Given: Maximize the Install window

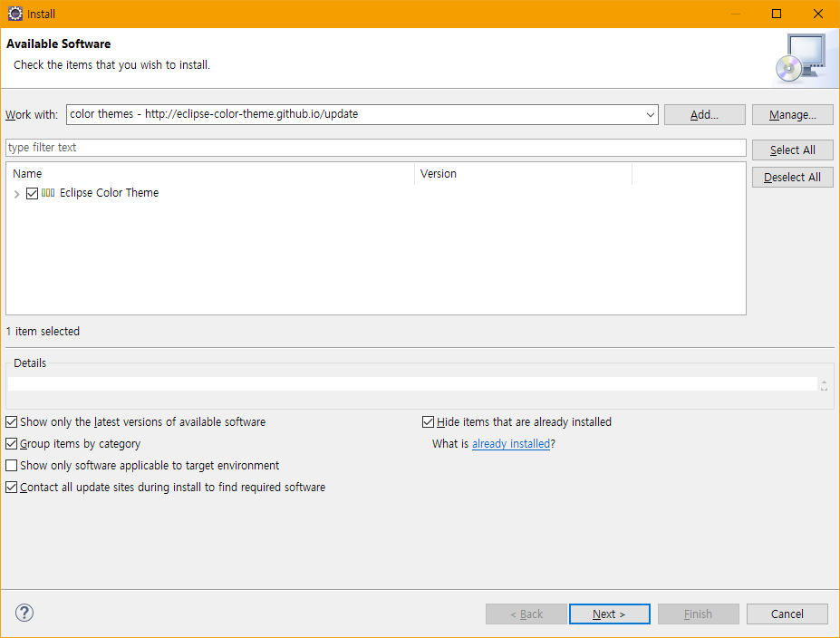Looking at the screenshot, I should point(777,14).
